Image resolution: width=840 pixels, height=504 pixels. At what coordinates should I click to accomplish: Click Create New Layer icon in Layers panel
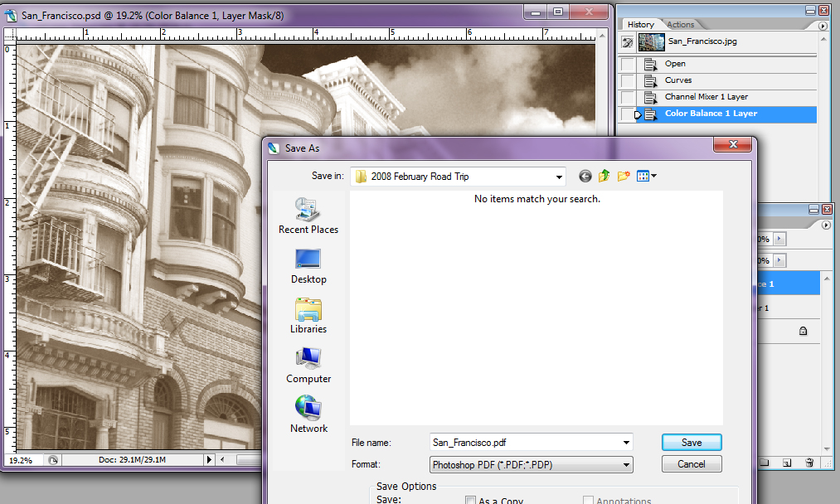point(786,463)
